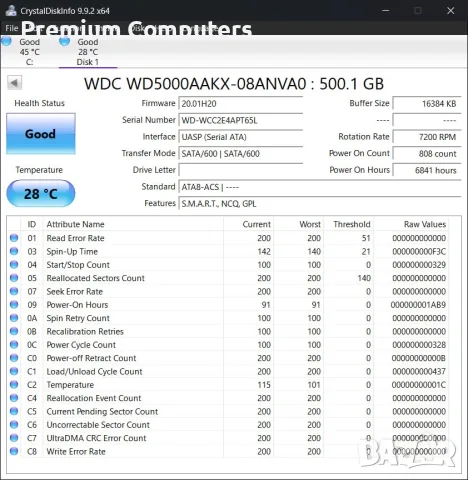
Task: Click the empty Drive Letter field
Action: pos(241,170)
